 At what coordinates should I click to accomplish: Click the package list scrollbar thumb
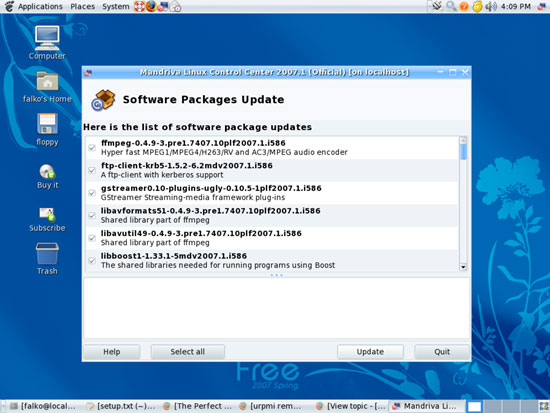click(463, 152)
